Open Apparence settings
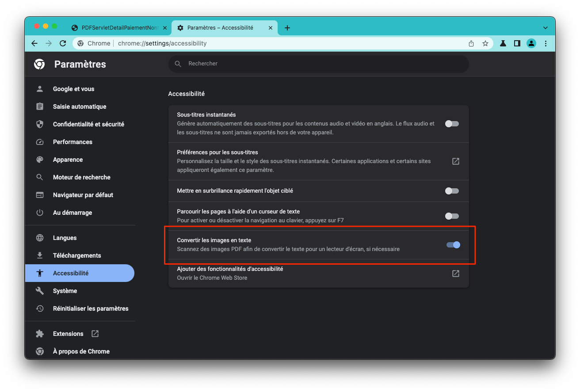 click(x=80, y=160)
